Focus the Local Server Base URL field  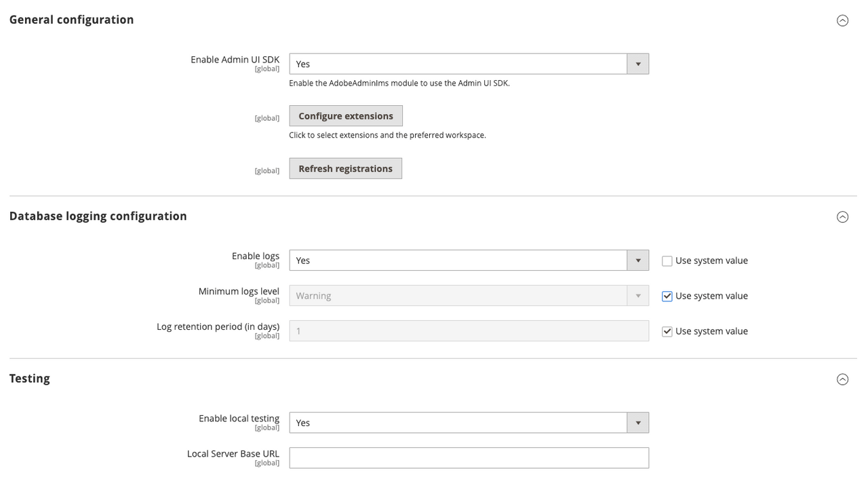pos(469,458)
